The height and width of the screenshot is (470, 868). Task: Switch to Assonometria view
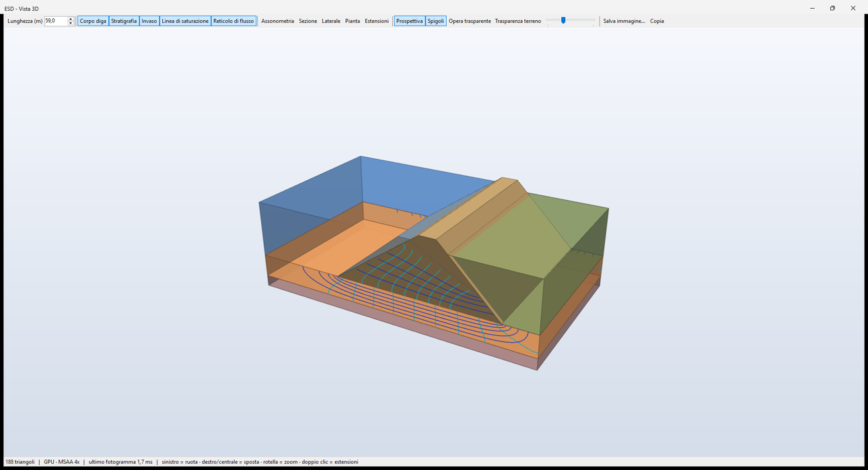pos(278,21)
